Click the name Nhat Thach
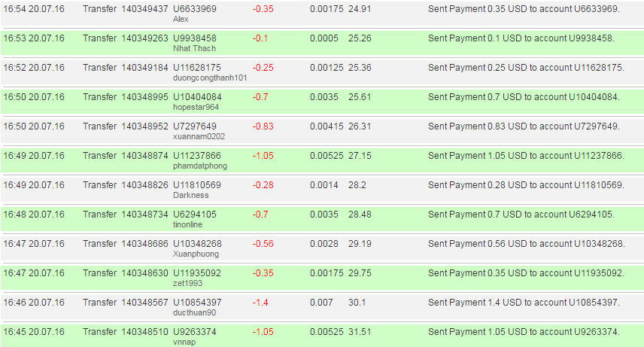Screen dimensions: 644x347 pos(194,48)
